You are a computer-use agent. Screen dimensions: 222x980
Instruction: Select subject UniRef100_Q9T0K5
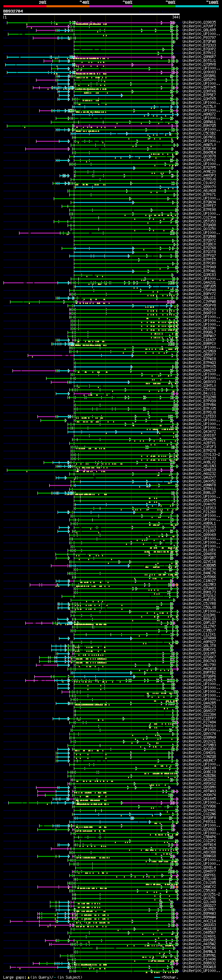[199, 87]
